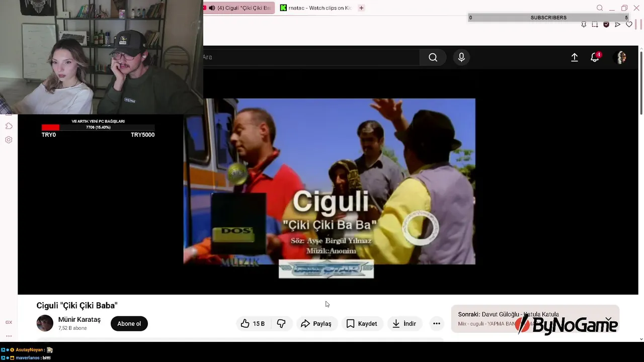Click the snapshot capture icon
Viewport: 644px width, 362px height.
click(x=595, y=25)
